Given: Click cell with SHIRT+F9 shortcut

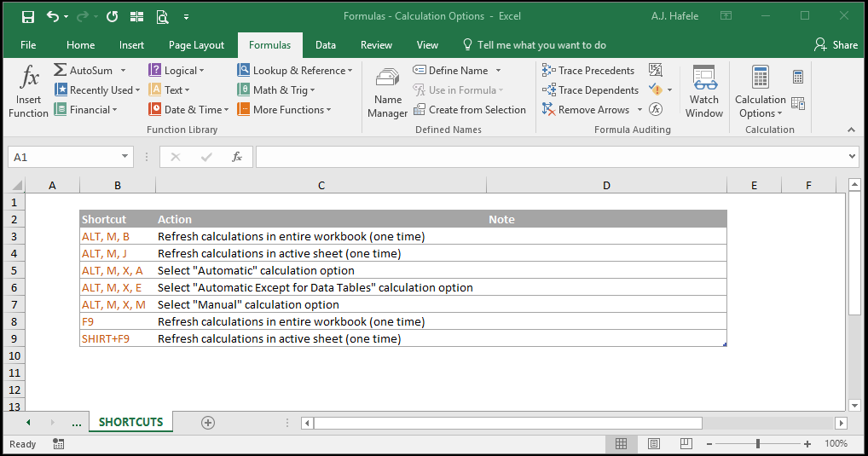Looking at the screenshot, I should (x=118, y=338).
